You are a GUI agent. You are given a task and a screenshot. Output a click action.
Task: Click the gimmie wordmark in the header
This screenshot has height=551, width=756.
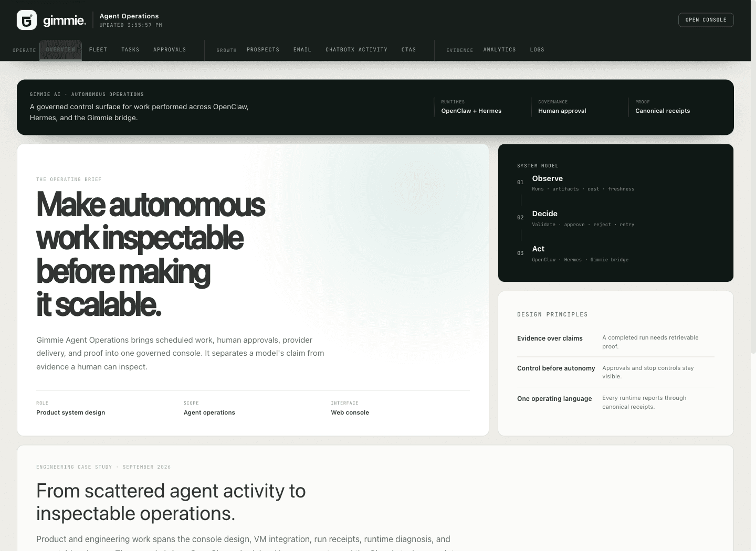point(65,20)
